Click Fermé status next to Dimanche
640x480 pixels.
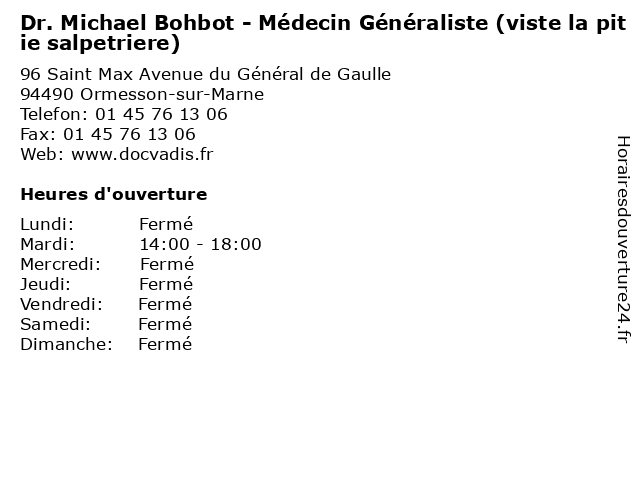(x=165, y=344)
